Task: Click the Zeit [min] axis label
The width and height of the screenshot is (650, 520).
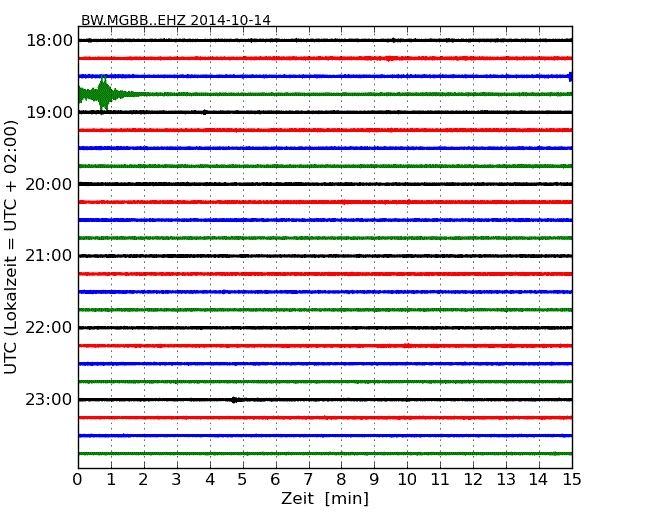Action: [x=325, y=498]
